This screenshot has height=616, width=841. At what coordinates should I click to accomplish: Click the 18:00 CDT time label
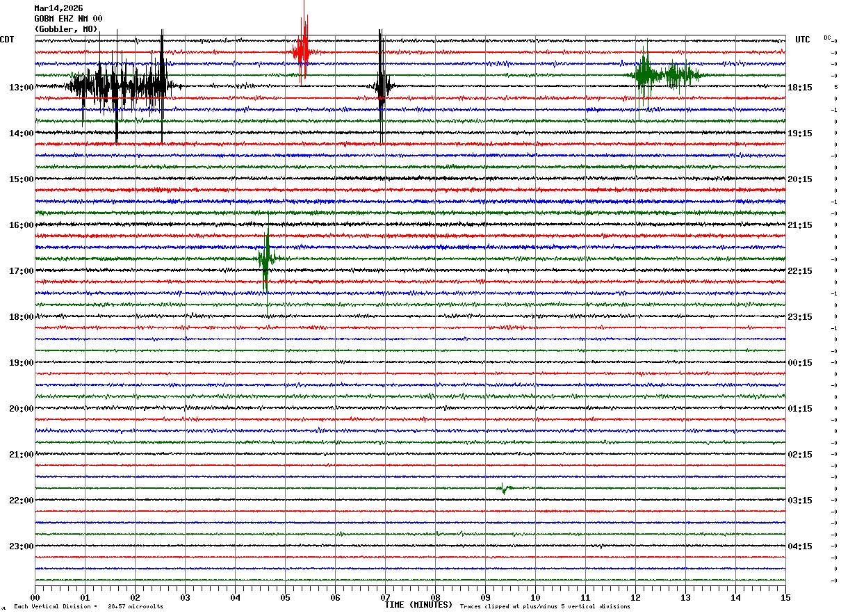pos(22,316)
